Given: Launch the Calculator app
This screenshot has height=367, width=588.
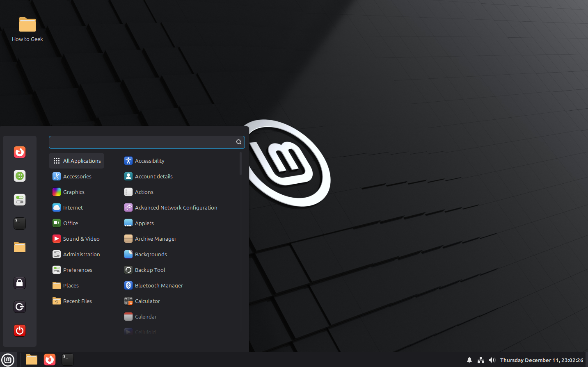Looking at the screenshot, I should click(146, 301).
